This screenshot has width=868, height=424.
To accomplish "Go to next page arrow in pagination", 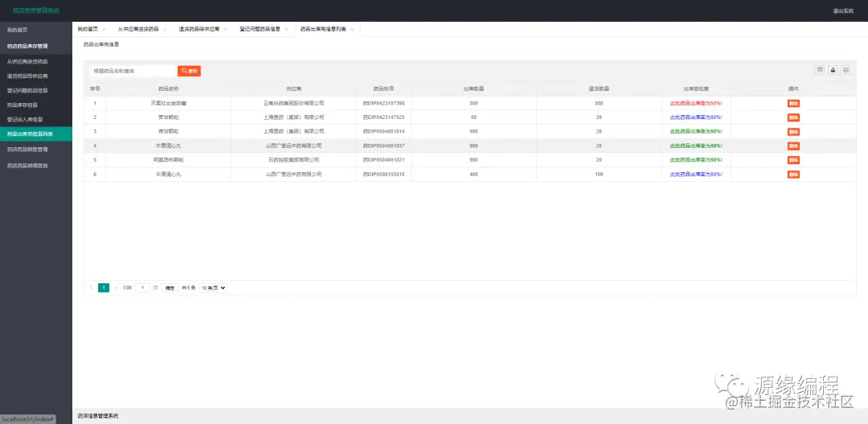I will point(117,288).
